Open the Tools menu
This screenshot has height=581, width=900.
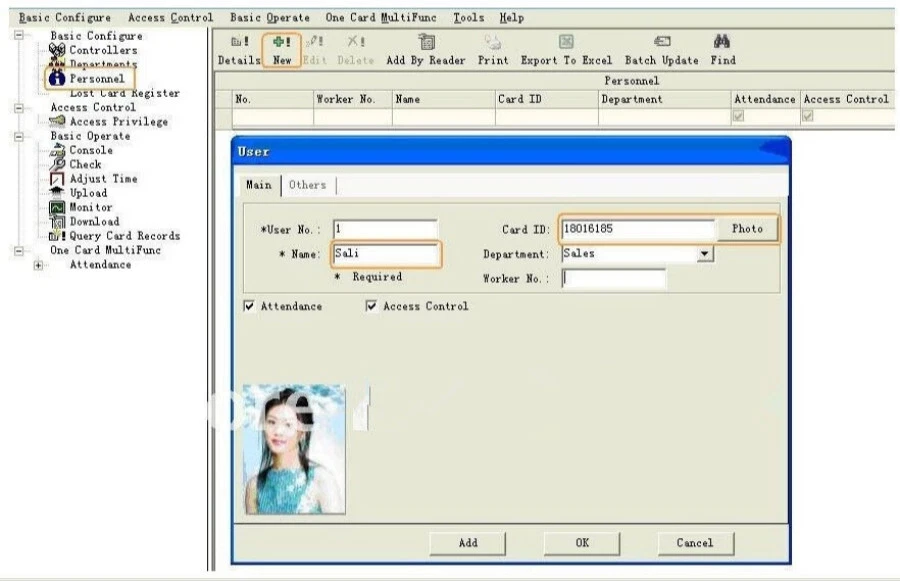[x=468, y=18]
